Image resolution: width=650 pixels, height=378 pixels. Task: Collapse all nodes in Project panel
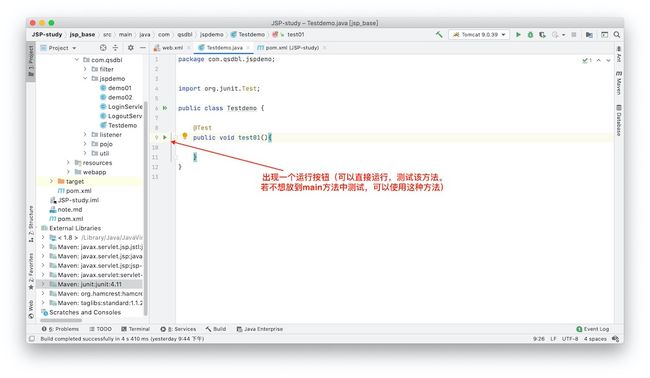click(116, 48)
